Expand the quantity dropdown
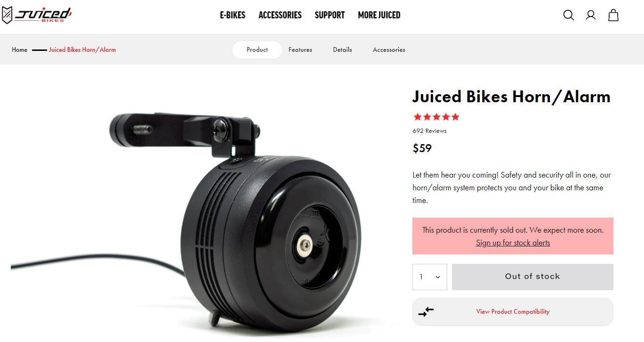The image size is (644, 342). (430, 277)
